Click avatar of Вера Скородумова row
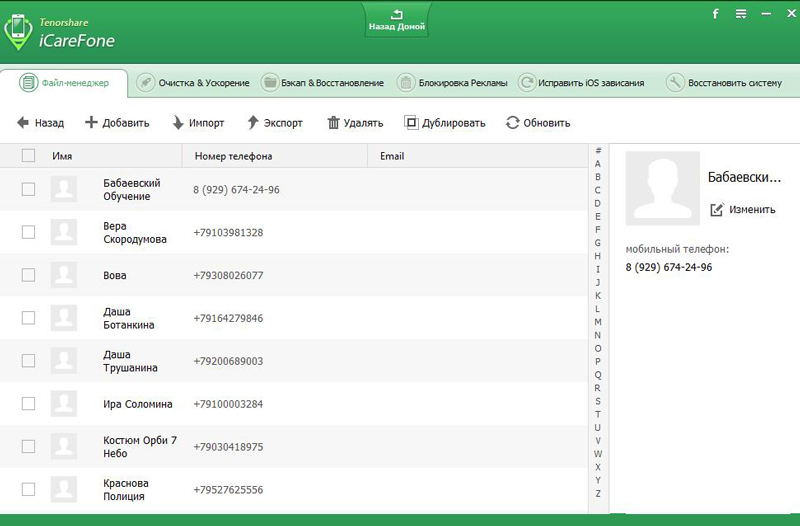Image resolution: width=800 pixels, height=526 pixels. (x=64, y=232)
